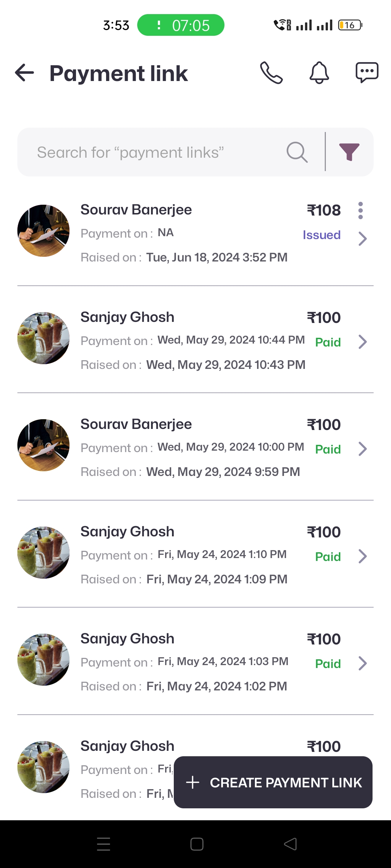Screen dimensions: 391x868
Task: Open three-dot menu for ₹108 payment
Action: pyautogui.click(x=360, y=210)
